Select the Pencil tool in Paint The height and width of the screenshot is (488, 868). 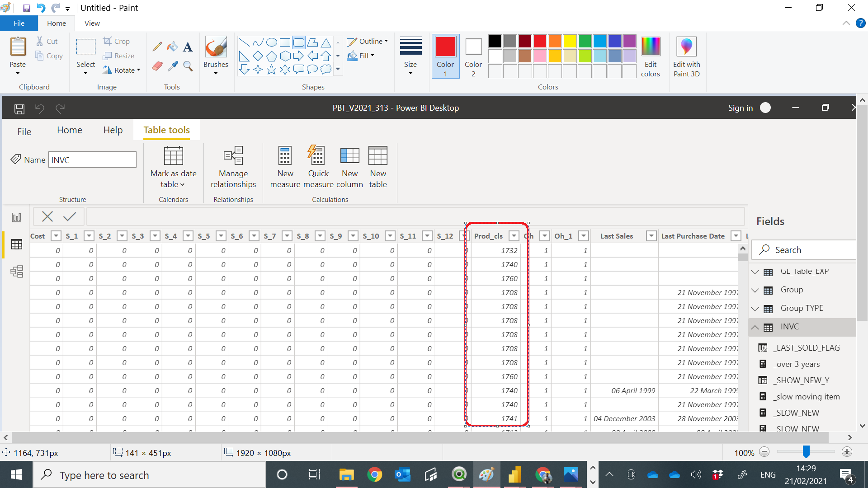point(157,47)
